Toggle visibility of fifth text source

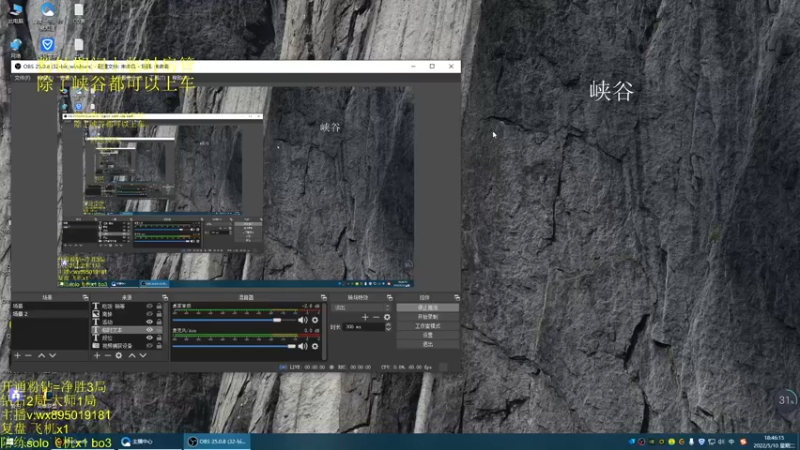[149, 338]
